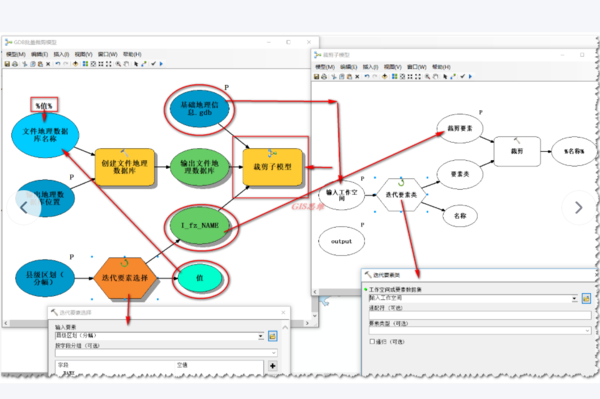Click the plus add-field button
This screenshot has width=600, height=399.
pyautogui.click(x=272, y=366)
